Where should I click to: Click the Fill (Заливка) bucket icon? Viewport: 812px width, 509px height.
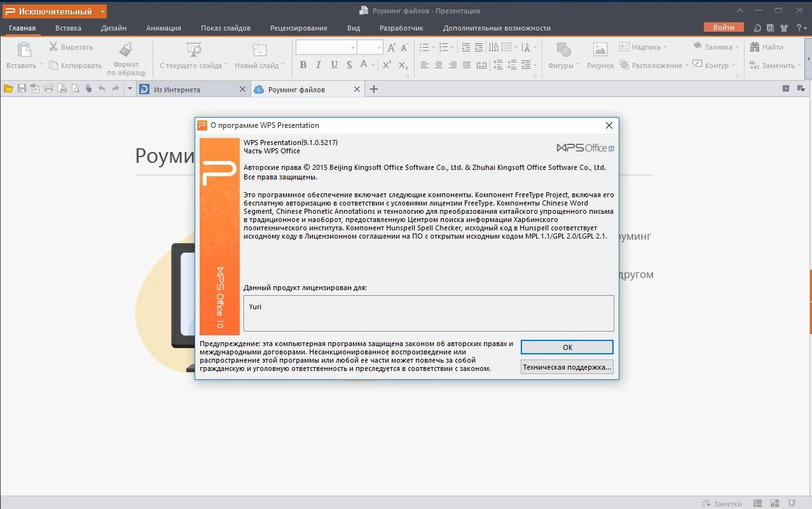(698, 46)
